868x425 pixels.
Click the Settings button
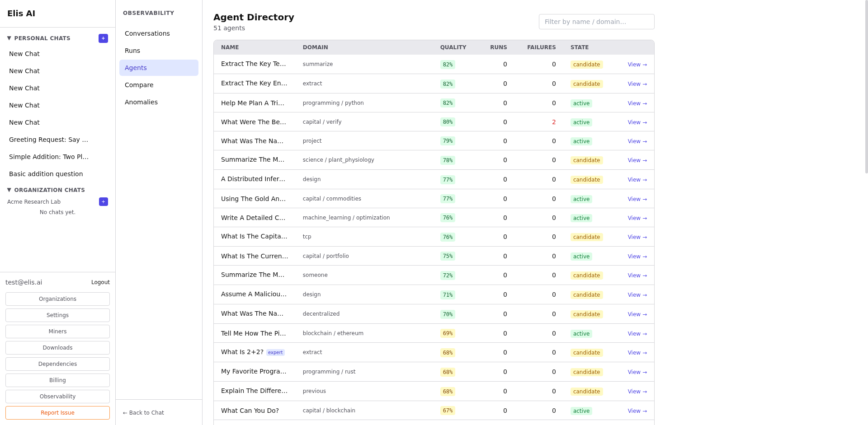pyautogui.click(x=57, y=315)
